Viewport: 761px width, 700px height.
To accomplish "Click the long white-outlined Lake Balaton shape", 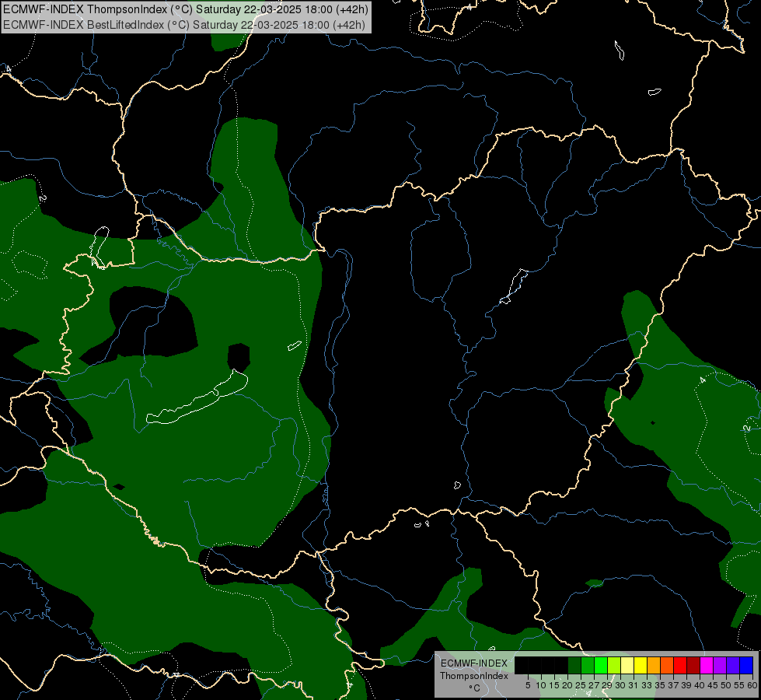I will [197, 398].
